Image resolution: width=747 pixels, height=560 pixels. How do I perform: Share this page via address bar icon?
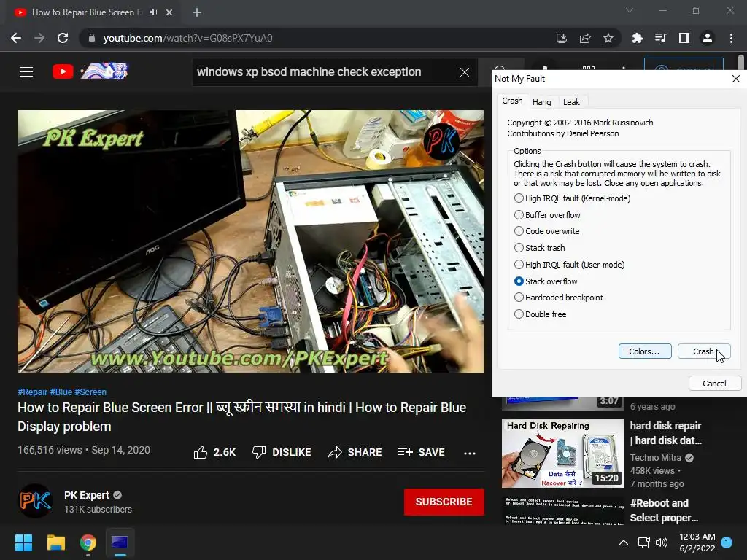pos(585,38)
